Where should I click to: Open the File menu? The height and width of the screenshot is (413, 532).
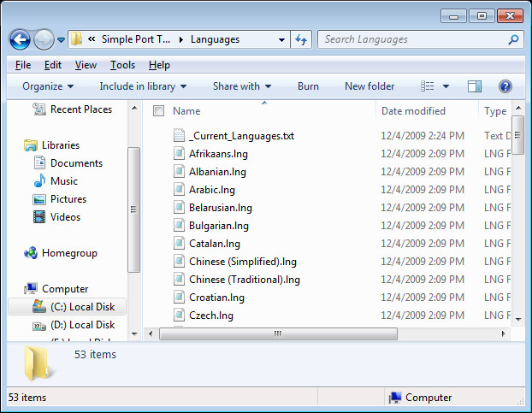pyautogui.click(x=23, y=65)
